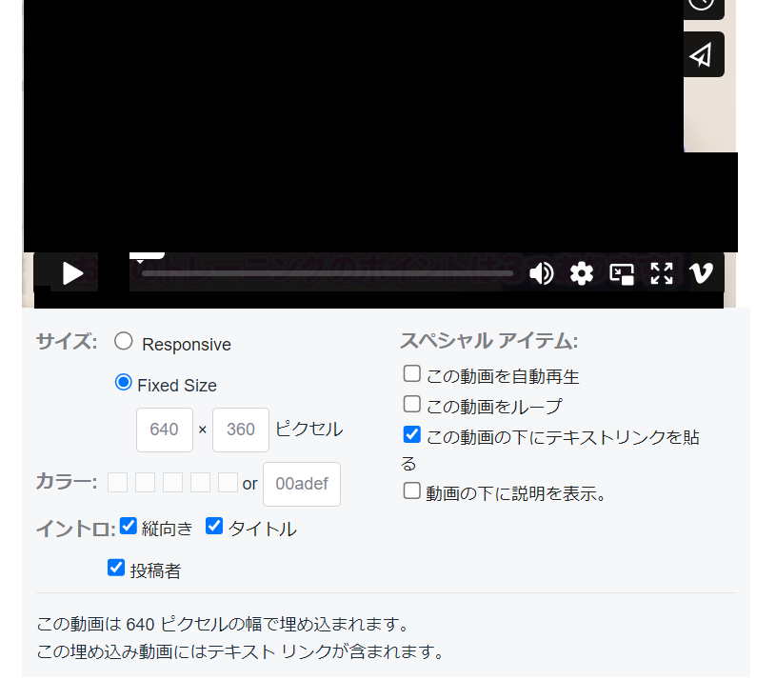
Task: Click the text 'この動画は 640 ピクセルの幅で埋め込まれます。'
Action: click(x=223, y=624)
